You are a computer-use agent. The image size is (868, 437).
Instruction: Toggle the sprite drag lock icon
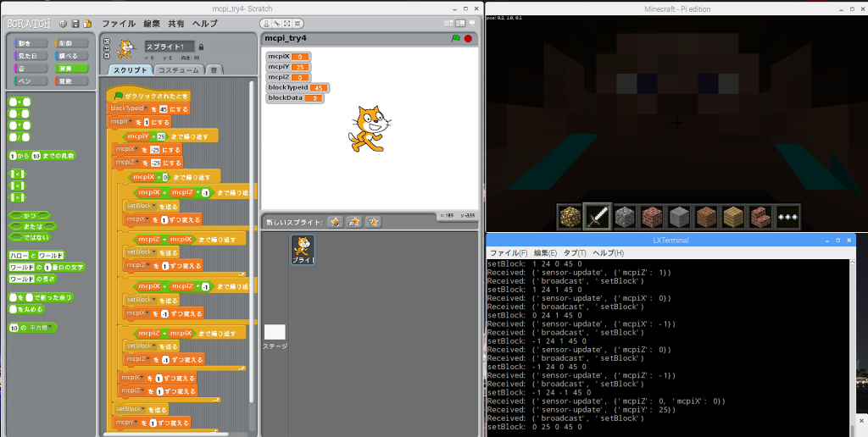tap(201, 47)
